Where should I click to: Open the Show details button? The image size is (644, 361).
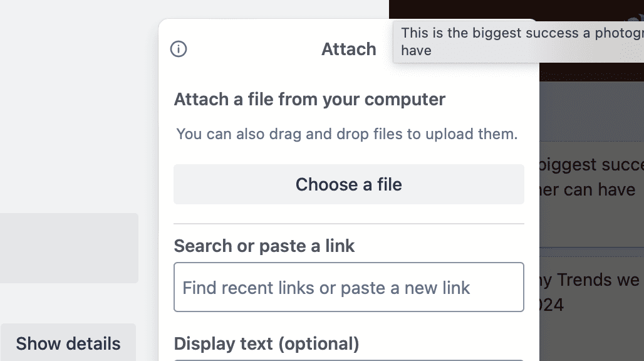tap(68, 343)
